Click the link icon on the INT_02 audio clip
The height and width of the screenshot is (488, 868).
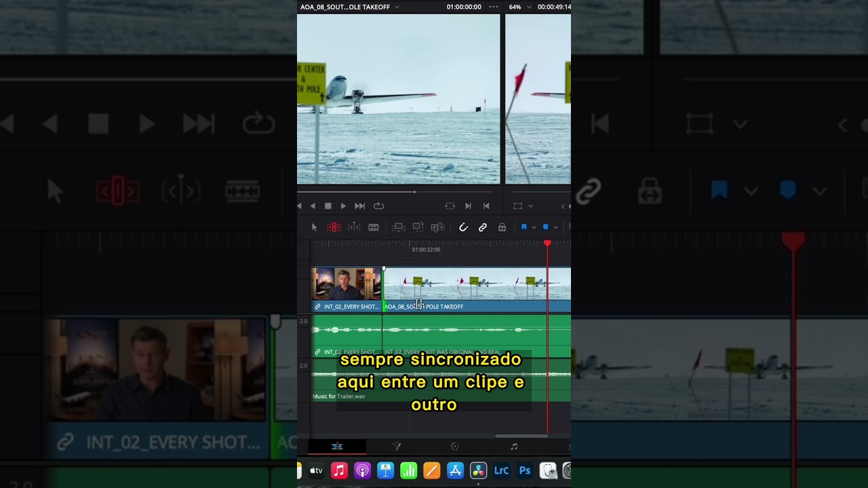tap(317, 352)
